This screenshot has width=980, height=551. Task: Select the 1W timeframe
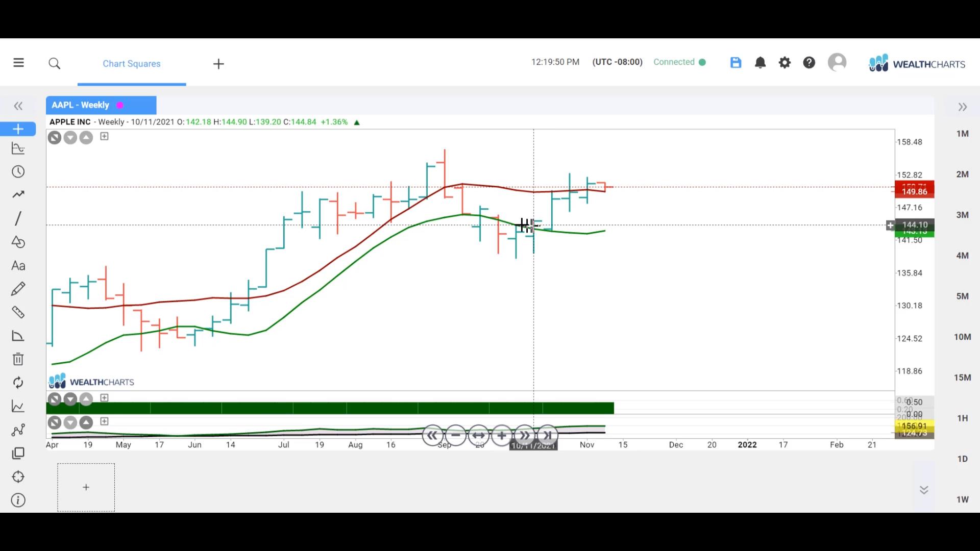tap(963, 499)
